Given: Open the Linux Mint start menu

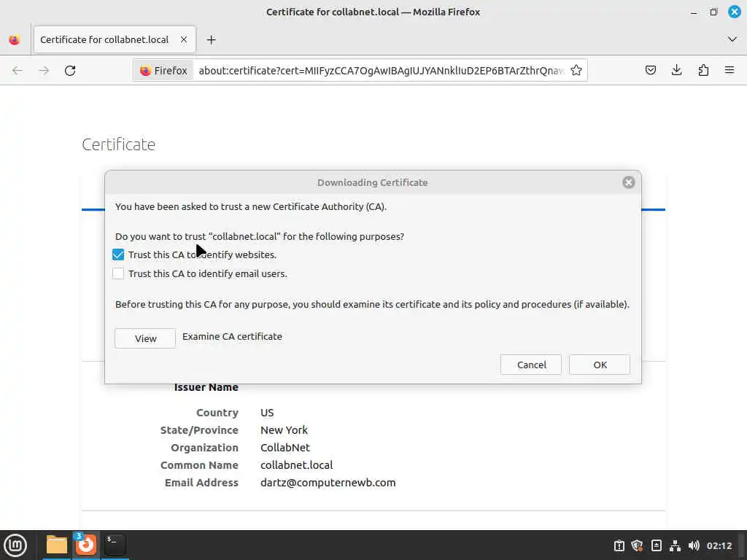Looking at the screenshot, I should (x=15, y=545).
